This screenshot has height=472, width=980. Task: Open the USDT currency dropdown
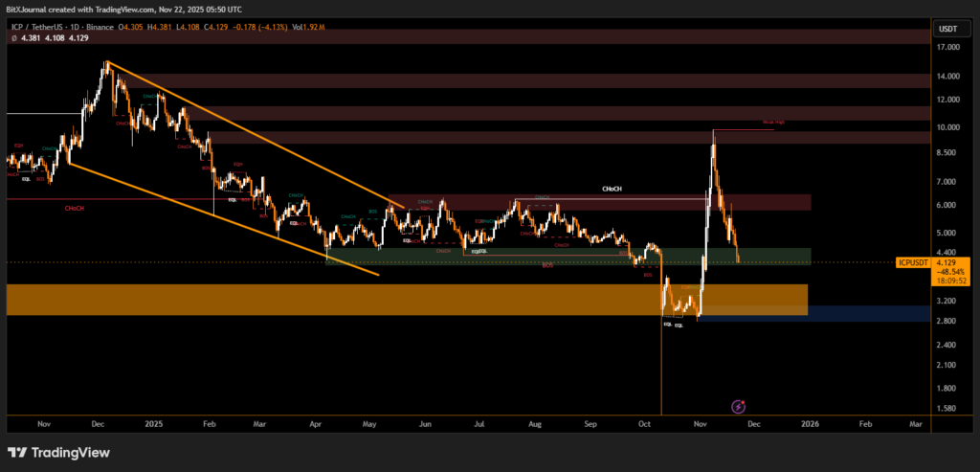[947, 29]
